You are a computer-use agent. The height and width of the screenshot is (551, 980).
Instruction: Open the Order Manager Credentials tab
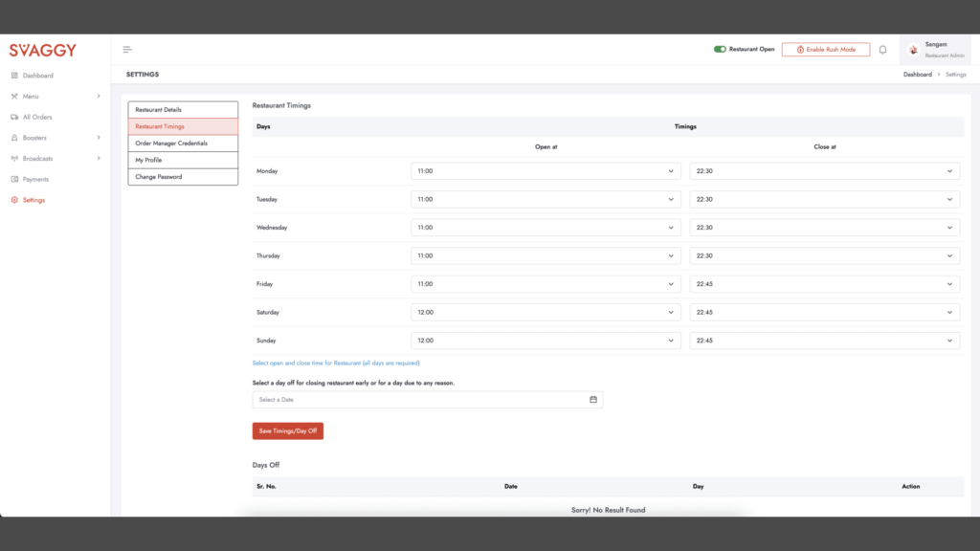[183, 143]
